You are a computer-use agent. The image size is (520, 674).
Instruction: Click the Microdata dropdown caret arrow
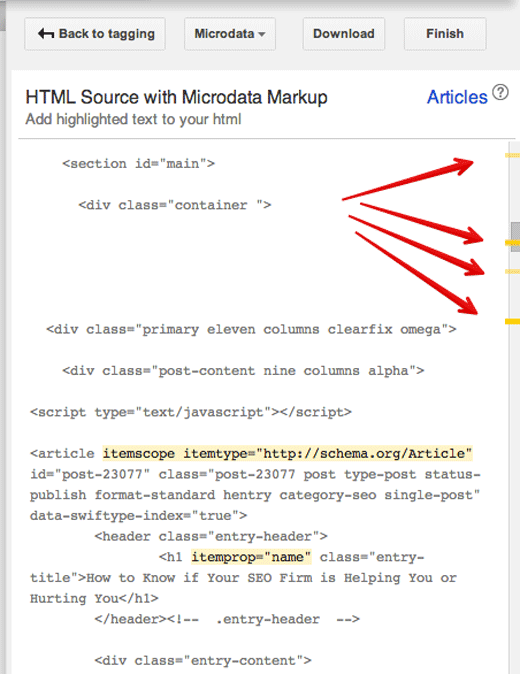[x=261, y=34]
